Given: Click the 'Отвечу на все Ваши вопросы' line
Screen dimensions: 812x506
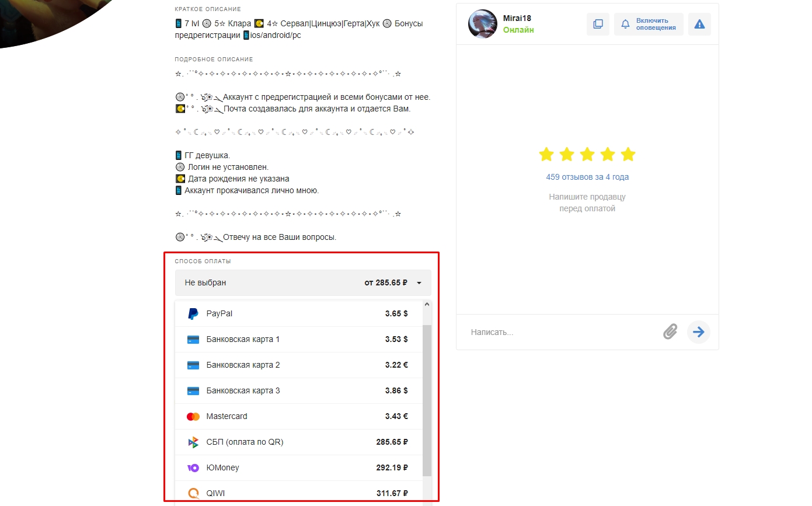Looking at the screenshot, I should click(x=256, y=238).
